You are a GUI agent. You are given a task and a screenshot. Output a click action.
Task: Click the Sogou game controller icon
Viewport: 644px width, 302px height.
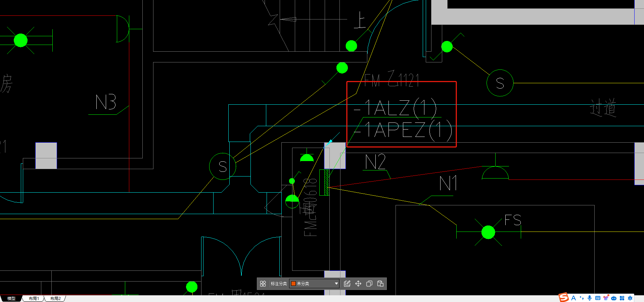pos(614,298)
